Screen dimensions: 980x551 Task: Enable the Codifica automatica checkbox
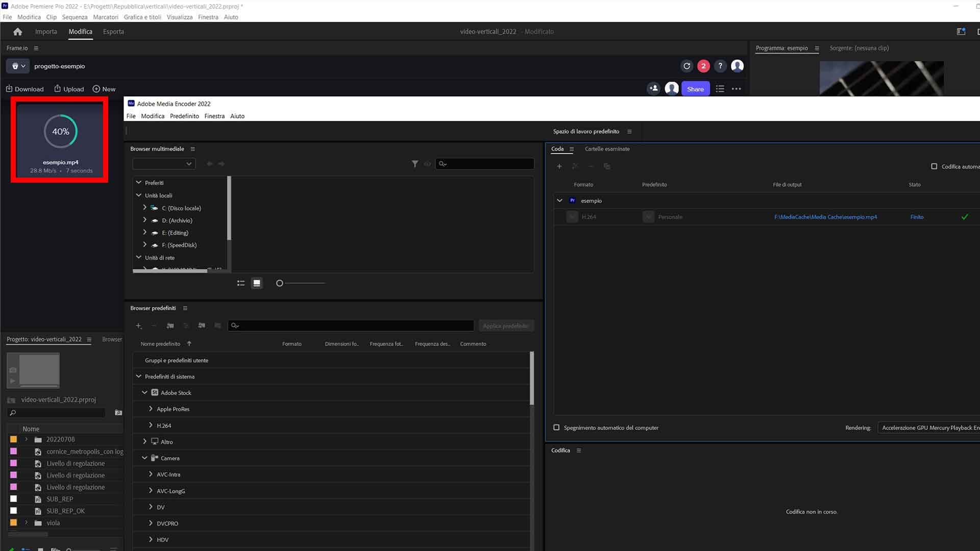click(935, 166)
